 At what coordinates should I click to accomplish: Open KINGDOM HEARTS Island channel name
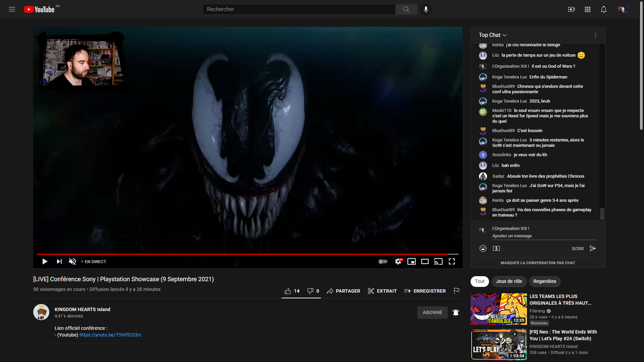[x=83, y=309]
